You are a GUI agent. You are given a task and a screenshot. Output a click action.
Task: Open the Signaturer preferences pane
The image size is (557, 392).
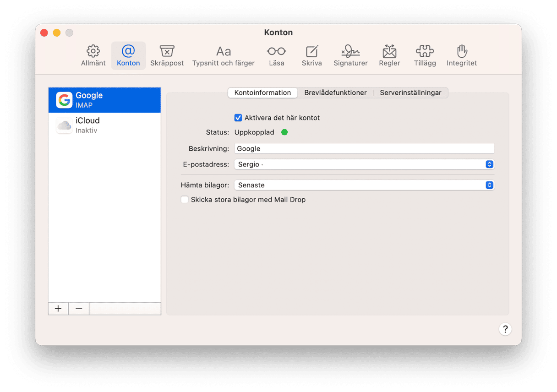pyautogui.click(x=350, y=56)
